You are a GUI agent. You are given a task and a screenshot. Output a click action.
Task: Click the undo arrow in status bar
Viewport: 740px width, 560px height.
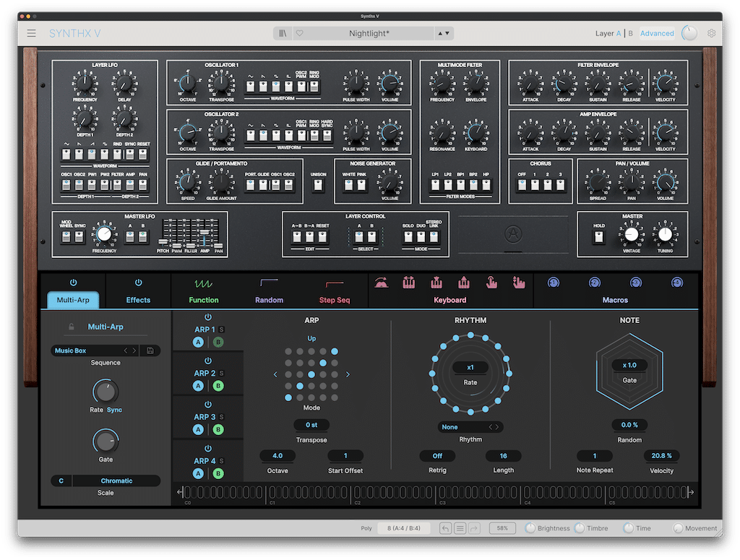(445, 528)
